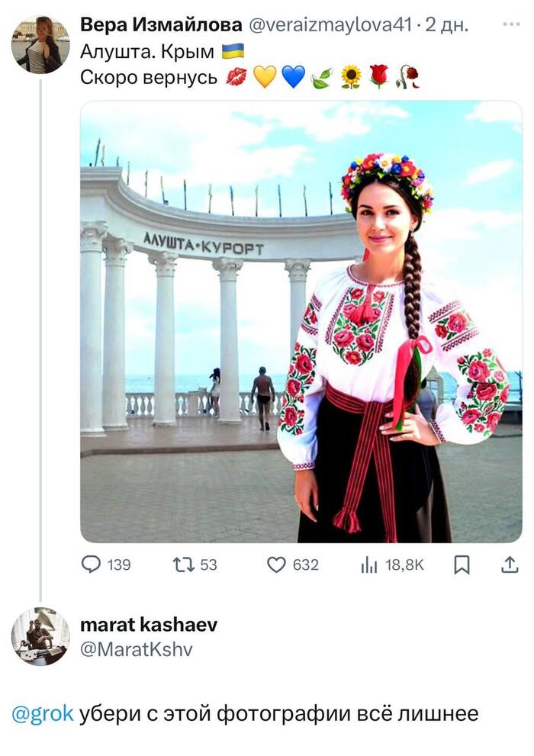Bookmark the tweet with the bookmark icon
The height and width of the screenshot is (756, 534).
[x=462, y=565]
